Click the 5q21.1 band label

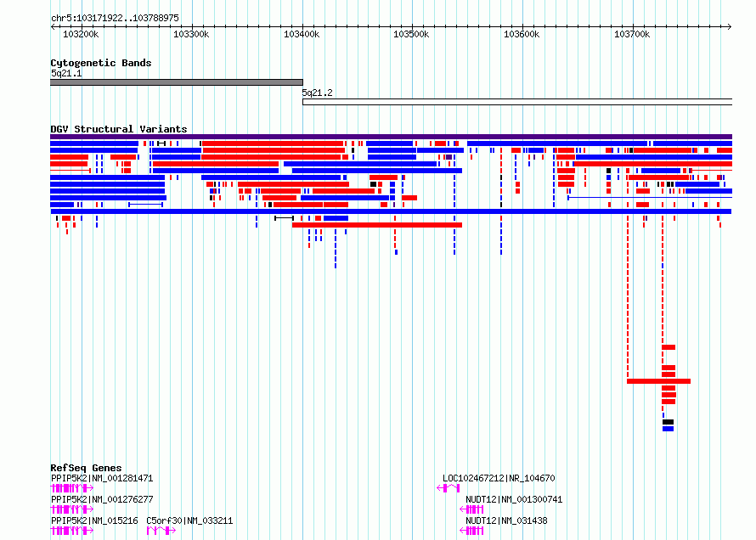click(66, 73)
